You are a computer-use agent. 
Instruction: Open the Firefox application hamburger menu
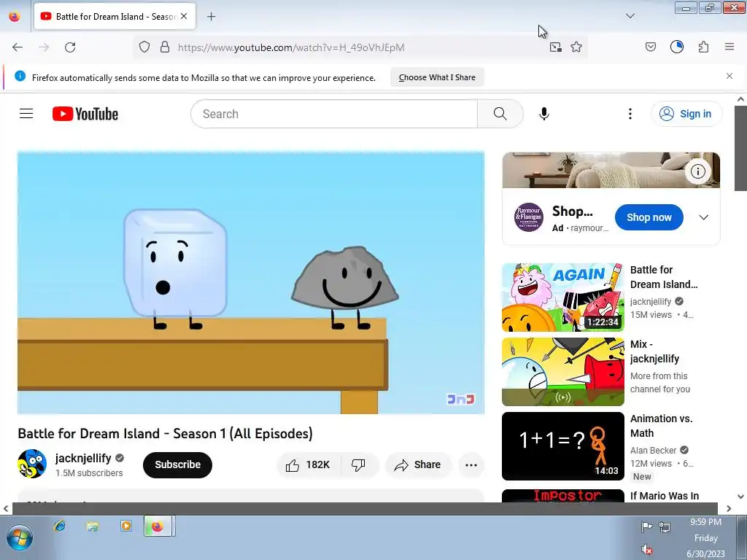click(729, 47)
